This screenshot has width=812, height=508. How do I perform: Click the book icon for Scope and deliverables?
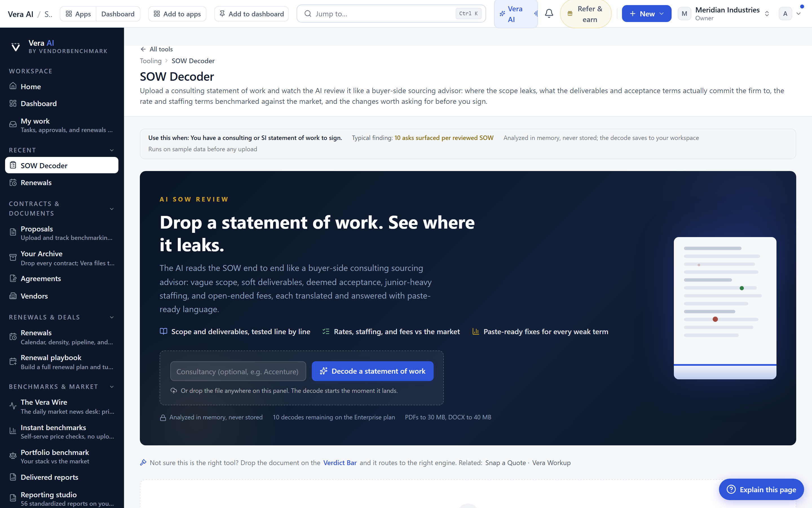point(164,331)
